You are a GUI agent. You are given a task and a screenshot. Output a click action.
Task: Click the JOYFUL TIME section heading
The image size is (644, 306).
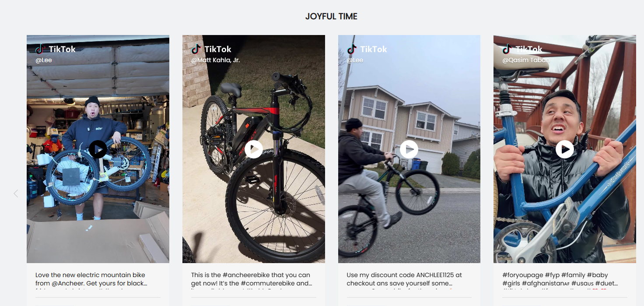tap(331, 17)
